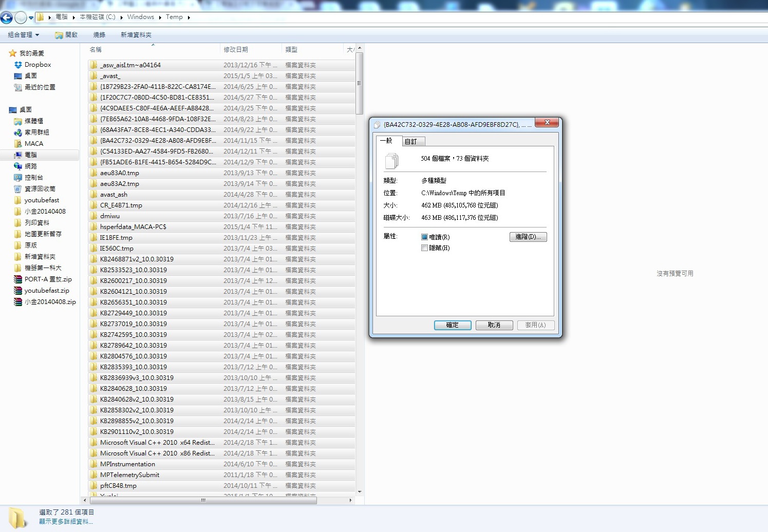
Task: Select the 電腦 computer icon in sidebar
Action: (18, 155)
